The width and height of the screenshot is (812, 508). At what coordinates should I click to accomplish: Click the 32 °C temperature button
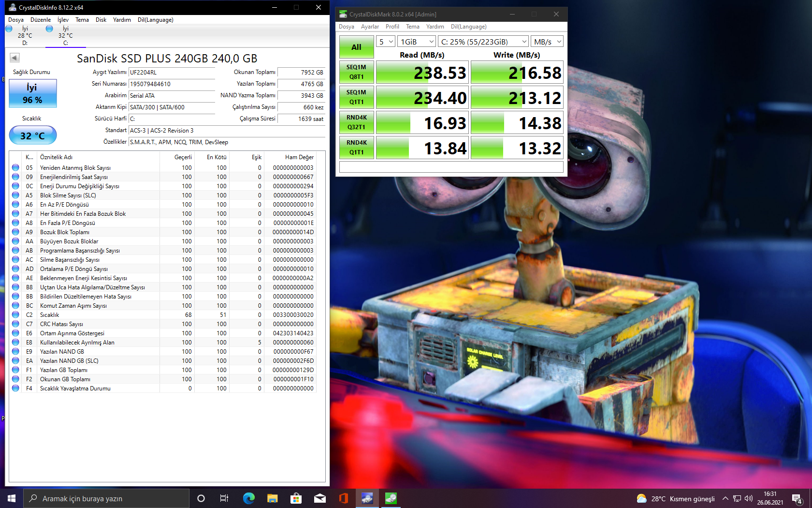33,135
